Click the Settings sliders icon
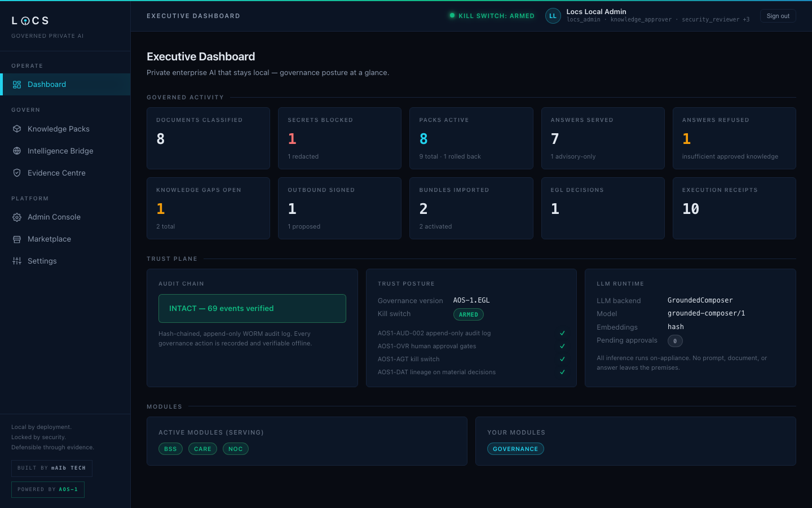Viewport: 812px width, 508px height. (x=17, y=261)
